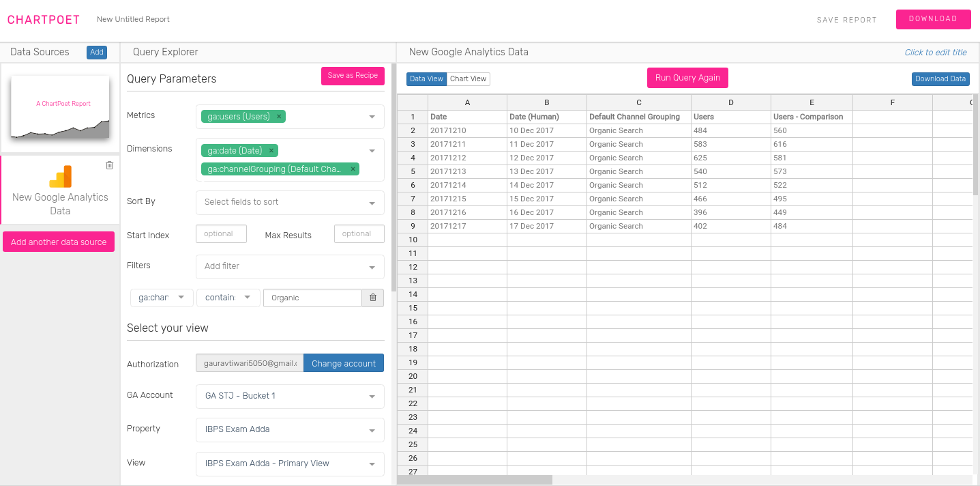Image resolution: width=980 pixels, height=486 pixels.
Task: Delete the New Google Analytics Data source (trash icon)
Action: (x=110, y=165)
